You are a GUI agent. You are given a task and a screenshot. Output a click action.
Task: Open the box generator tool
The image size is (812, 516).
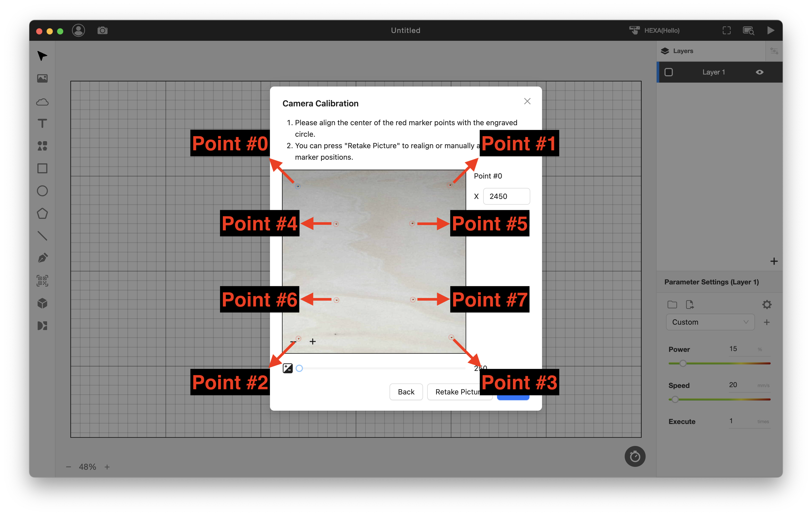pyautogui.click(x=42, y=303)
